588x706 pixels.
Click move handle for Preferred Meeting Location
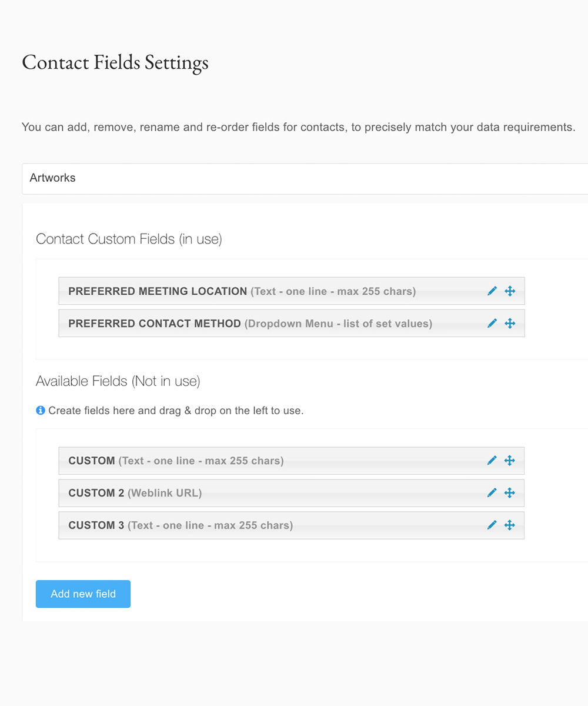pos(510,291)
